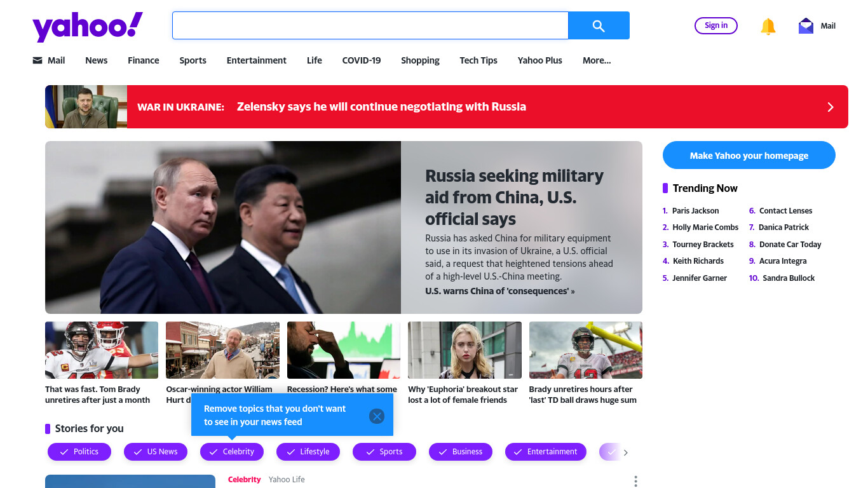Image resolution: width=868 pixels, height=488 pixels.
Task: Open 'Why Euphoria breakout star' headline
Action: point(463,395)
